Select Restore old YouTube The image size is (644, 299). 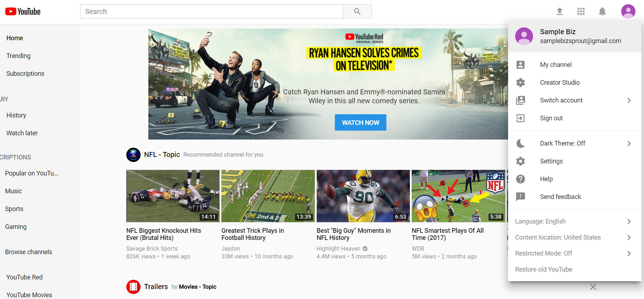575,269
